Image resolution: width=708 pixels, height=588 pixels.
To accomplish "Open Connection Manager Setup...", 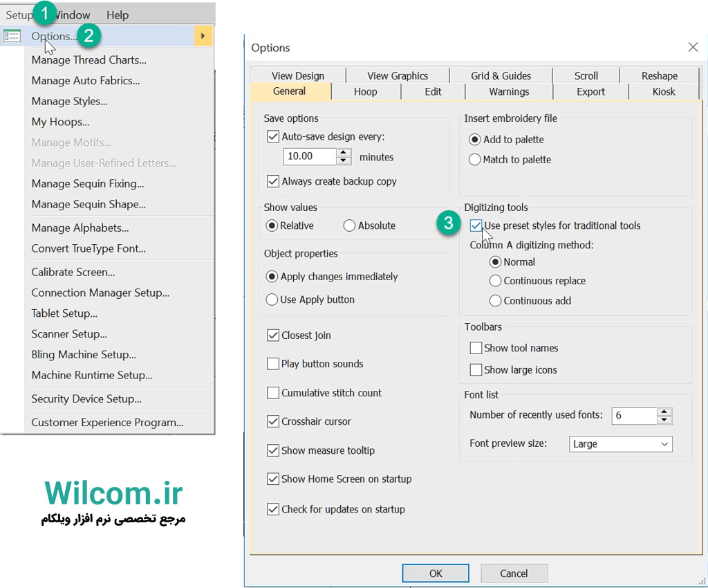I will click(x=100, y=293).
